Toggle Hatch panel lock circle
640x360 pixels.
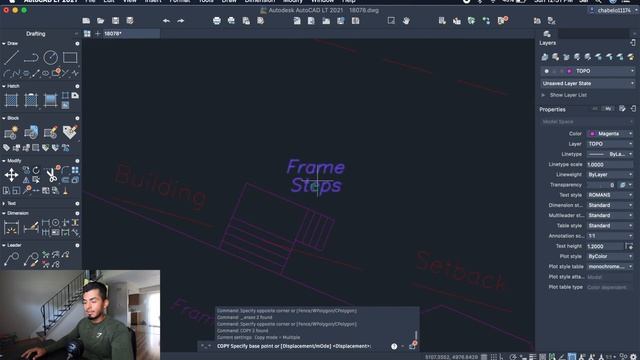point(77,87)
